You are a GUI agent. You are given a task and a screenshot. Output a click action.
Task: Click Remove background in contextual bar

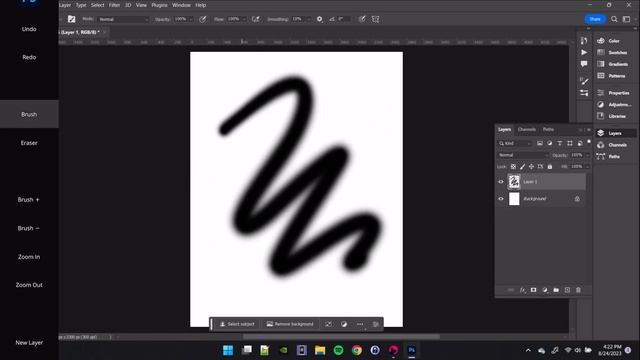[x=290, y=324]
